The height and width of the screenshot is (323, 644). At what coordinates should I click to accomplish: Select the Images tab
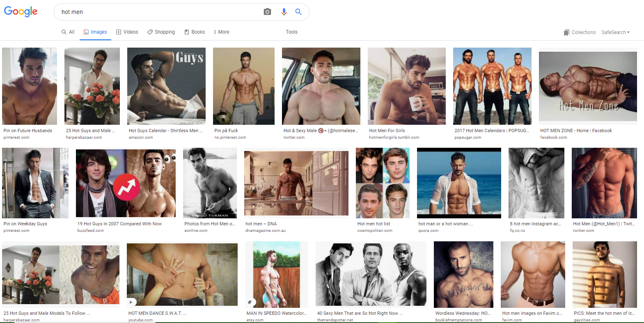(95, 32)
